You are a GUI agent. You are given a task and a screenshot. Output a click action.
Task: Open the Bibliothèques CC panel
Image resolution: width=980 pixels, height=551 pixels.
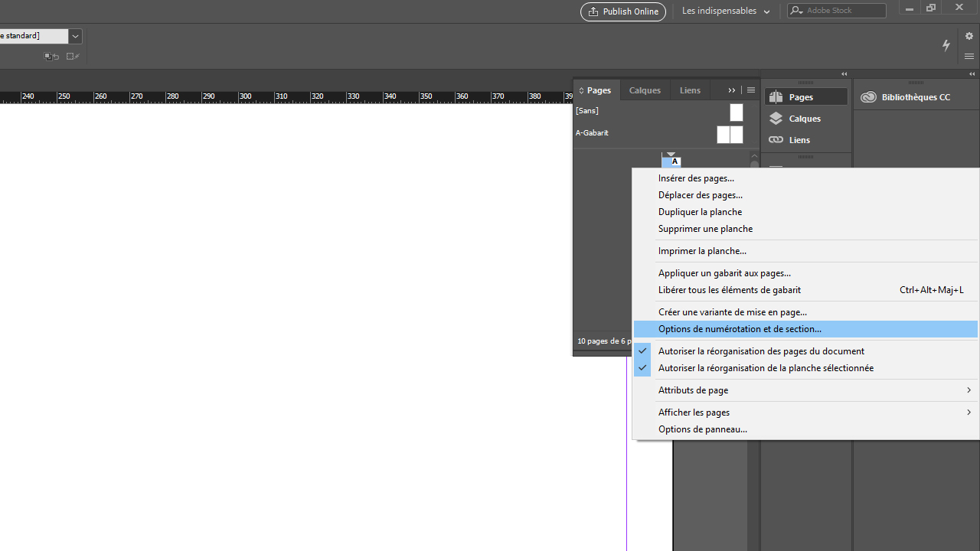906,97
